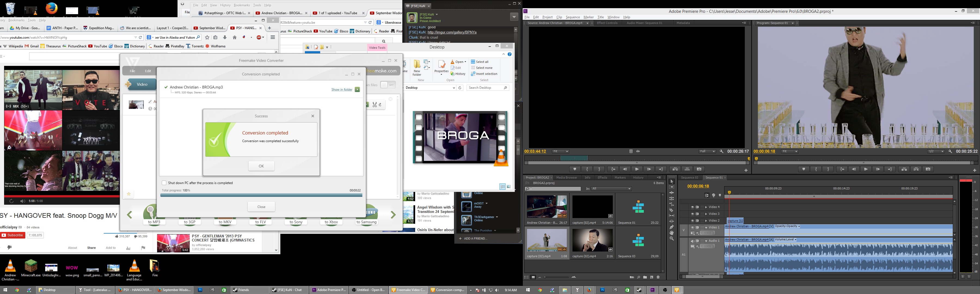
Task: Click Set Encore Chapter Marker icon in timeline
Action: [x=713, y=195]
